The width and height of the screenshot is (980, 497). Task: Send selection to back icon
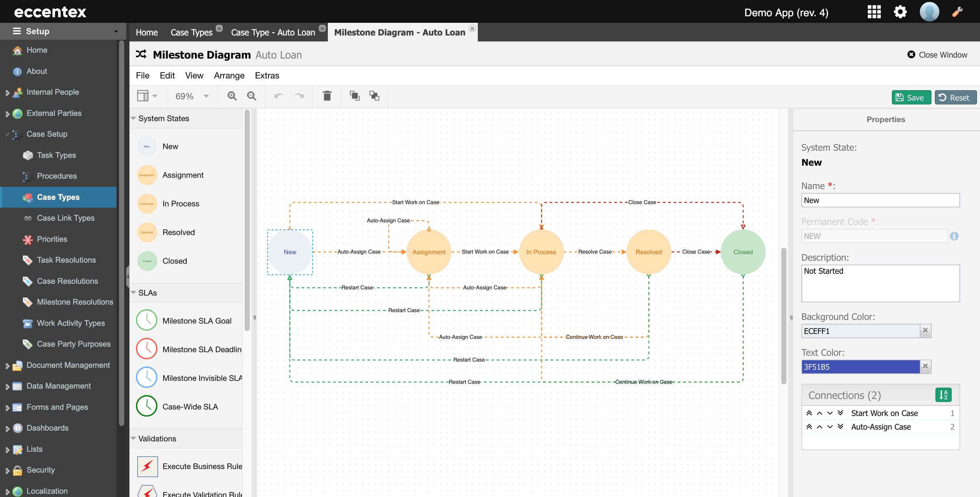pyautogui.click(x=374, y=96)
